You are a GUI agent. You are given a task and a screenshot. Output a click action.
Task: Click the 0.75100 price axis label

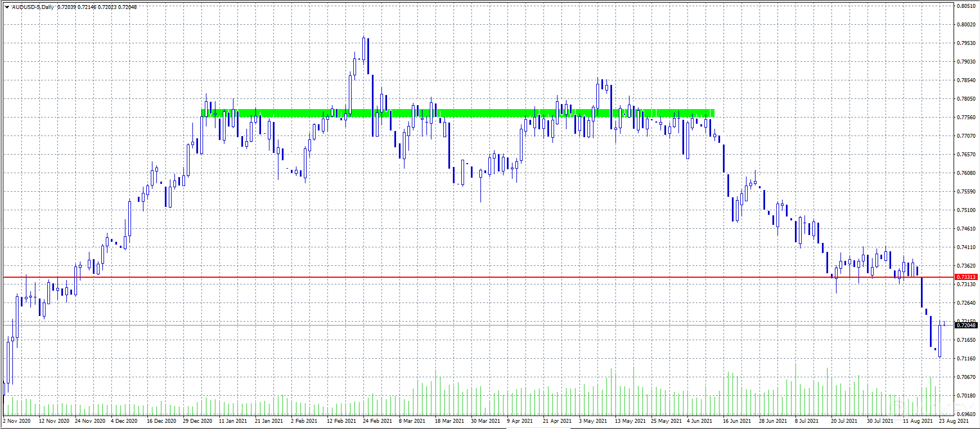click(x=966, y=210)
